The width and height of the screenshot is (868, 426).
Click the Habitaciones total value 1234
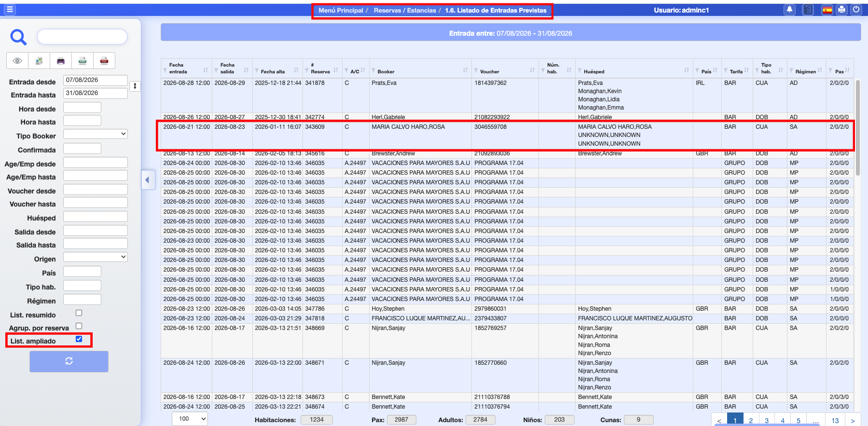coord(317,420)
